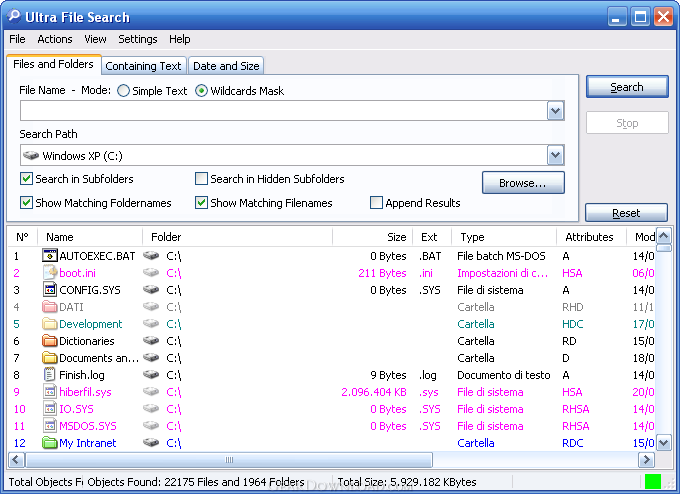Click the boot.ini file icon

tap(49, 273)
